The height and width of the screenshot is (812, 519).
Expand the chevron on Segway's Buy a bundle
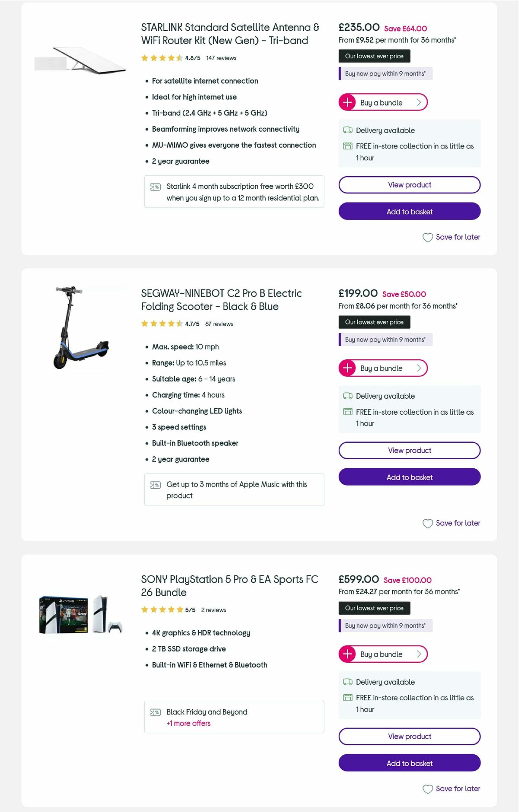pyautogui.click(x=418, y=368)
